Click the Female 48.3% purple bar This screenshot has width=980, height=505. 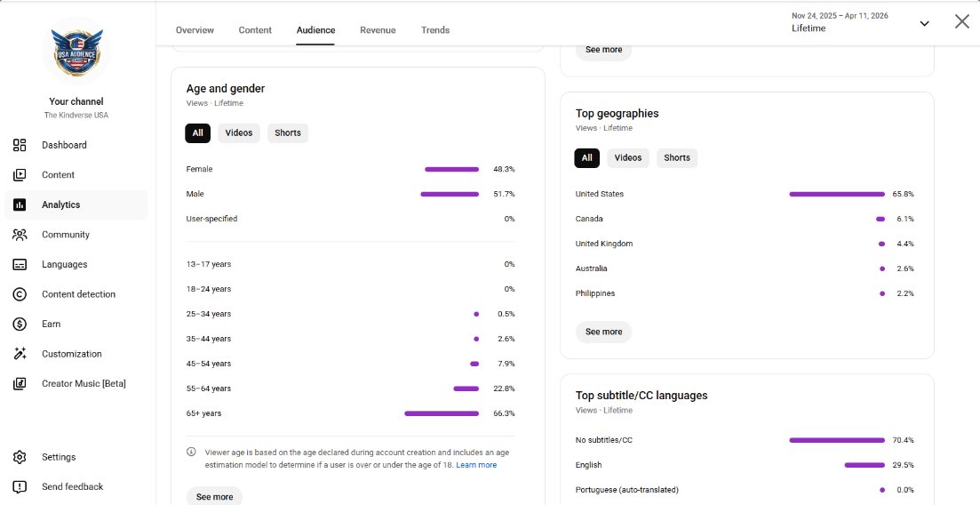[x=452, y=170]
